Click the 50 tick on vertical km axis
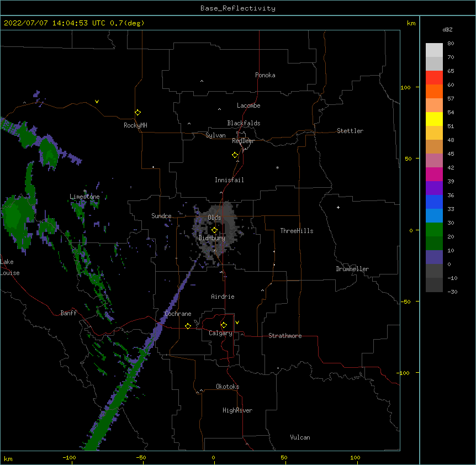This screenshot has width=476, height=465. tap(408, 158)
